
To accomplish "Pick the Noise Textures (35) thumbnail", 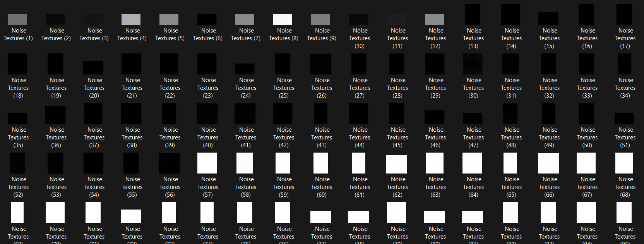I will pyautogui.click(x=17, y=118).
